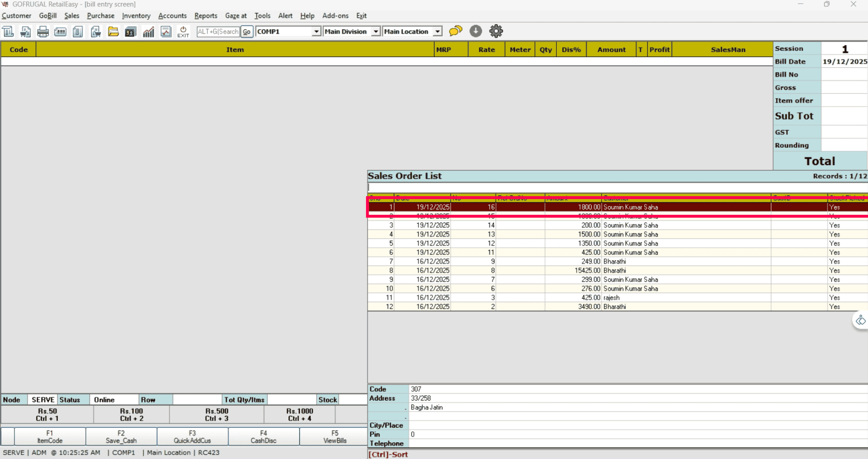The image size is (868, 459).
Task: Click the F2 Save_Cash button
Action: pyautogui.click(x=121, y=437)
